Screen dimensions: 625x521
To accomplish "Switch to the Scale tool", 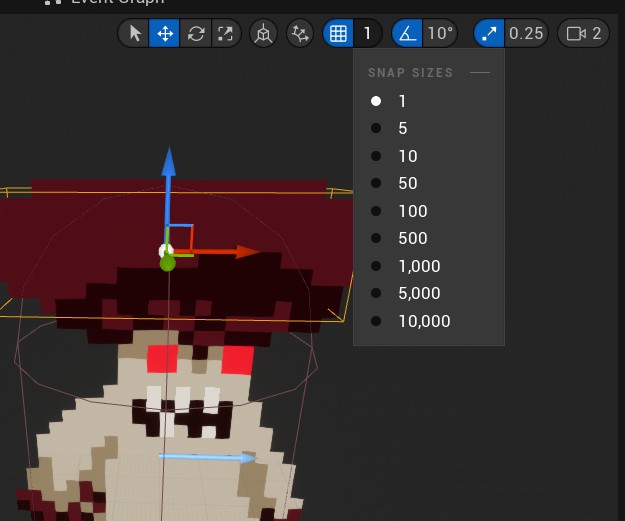I will pos(227,34).
